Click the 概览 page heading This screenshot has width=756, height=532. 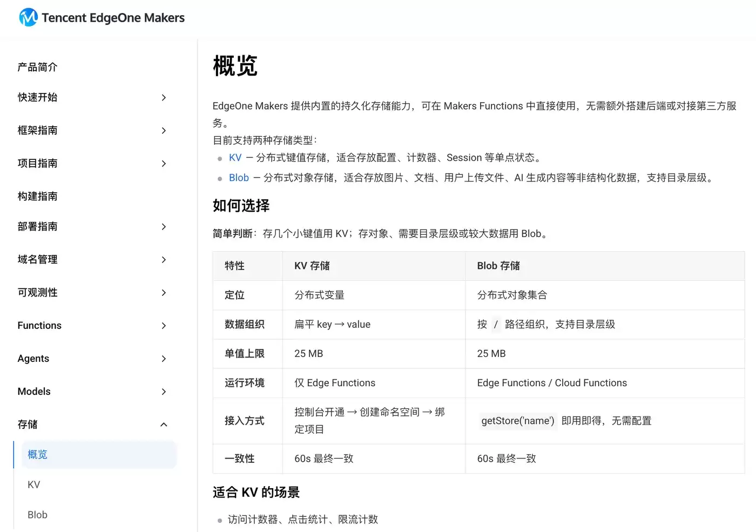[x=235, y=66]
